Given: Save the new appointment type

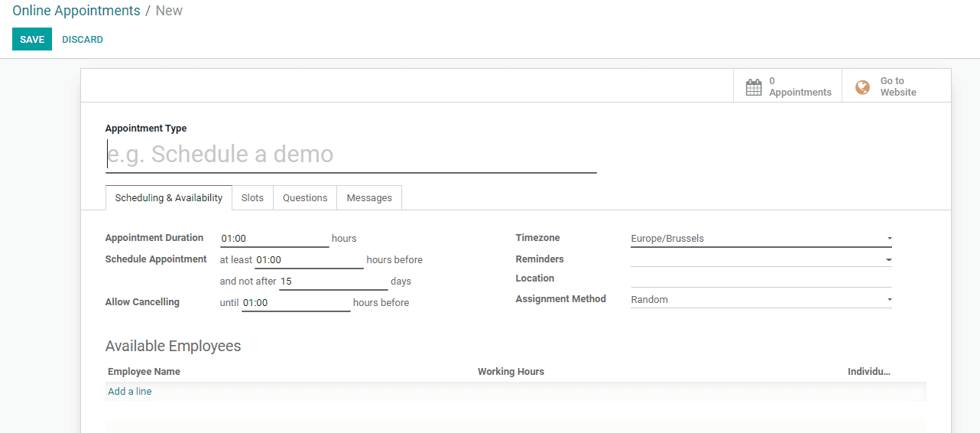Looking at the screenshot, I should [32, 39].
